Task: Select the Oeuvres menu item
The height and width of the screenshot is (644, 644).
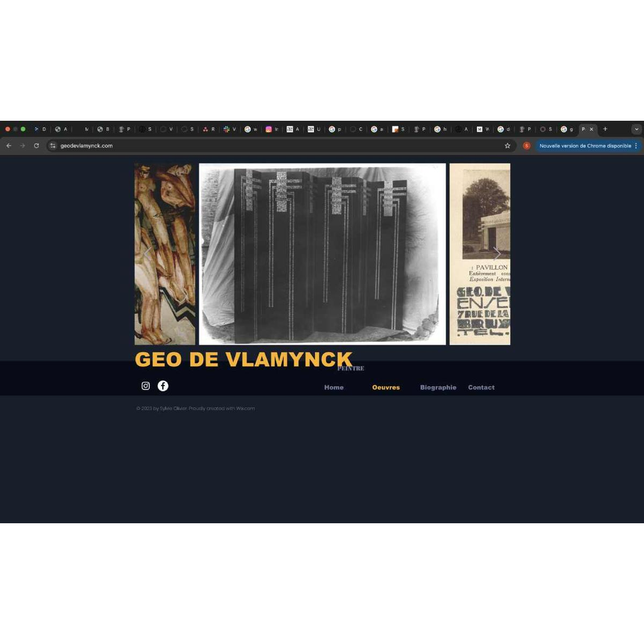Action: tap(386, 387)
